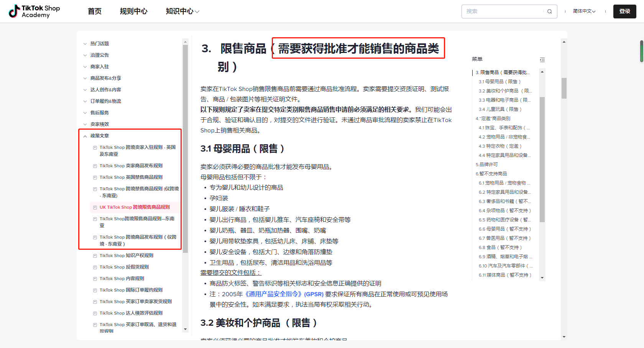
Task: Click the 登录 button
Action: coord(625,12)
